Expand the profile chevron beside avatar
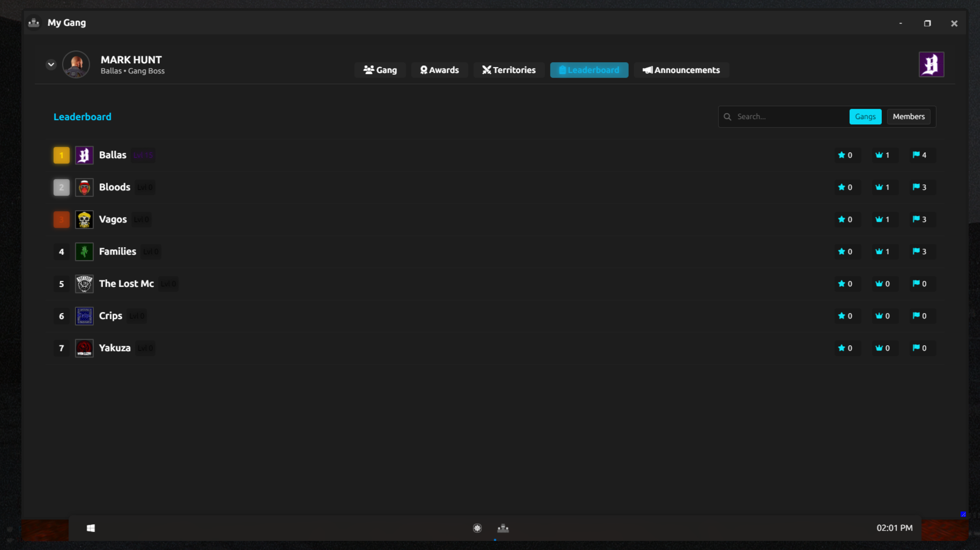Image resolution: width=980 pixels, height=550 pixels. coord(51,64)
